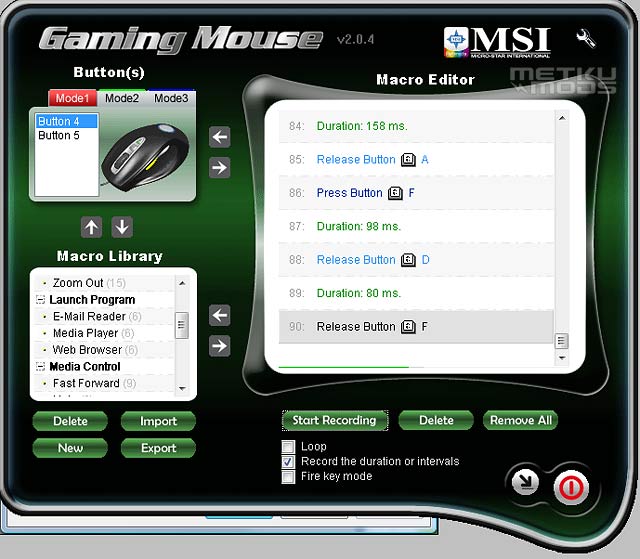Image resolution: width=640 pixels, height=559 pixels.
Task: Collapse the Launch Program category
Action: click(40, 300)
